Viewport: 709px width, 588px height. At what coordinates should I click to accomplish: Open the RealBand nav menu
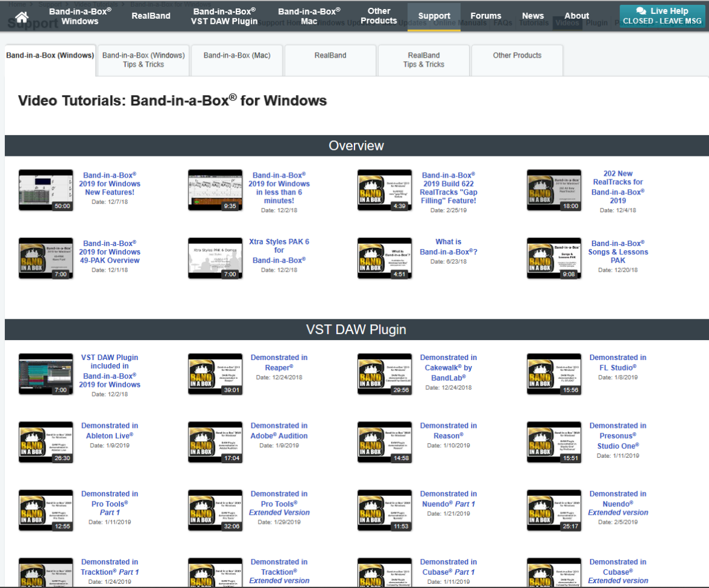click(151, 16)
